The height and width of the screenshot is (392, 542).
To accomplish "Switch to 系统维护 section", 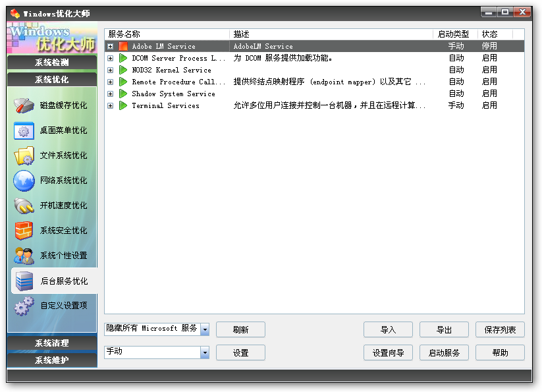I will coord(52,360).
